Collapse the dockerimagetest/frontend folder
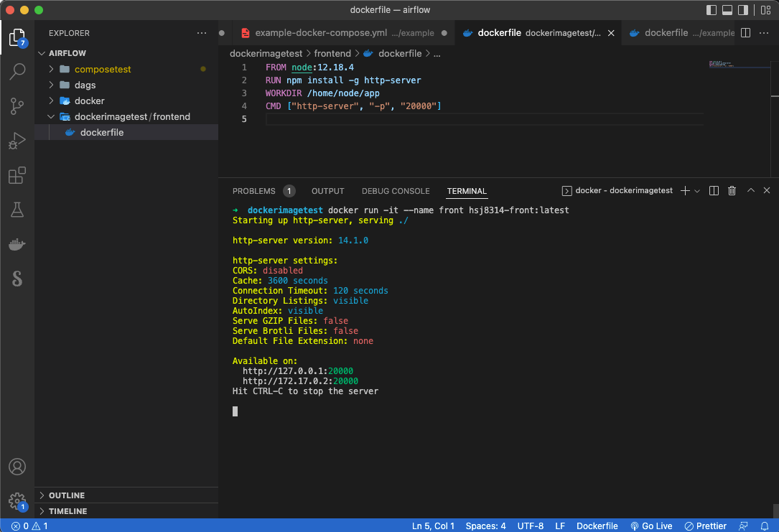Viewport: 779px width, 532px height. coord(126,117)
